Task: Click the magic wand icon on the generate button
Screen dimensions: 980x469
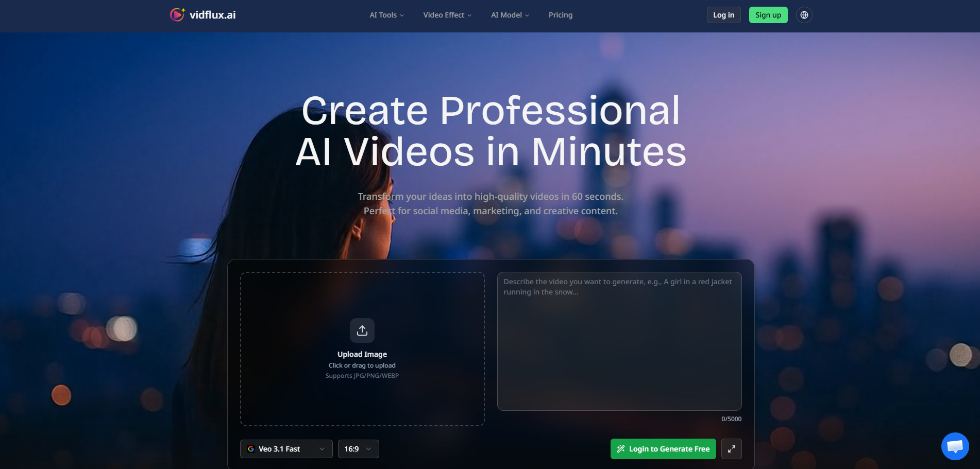Action: pyautogui.click(x=621, y=448)
